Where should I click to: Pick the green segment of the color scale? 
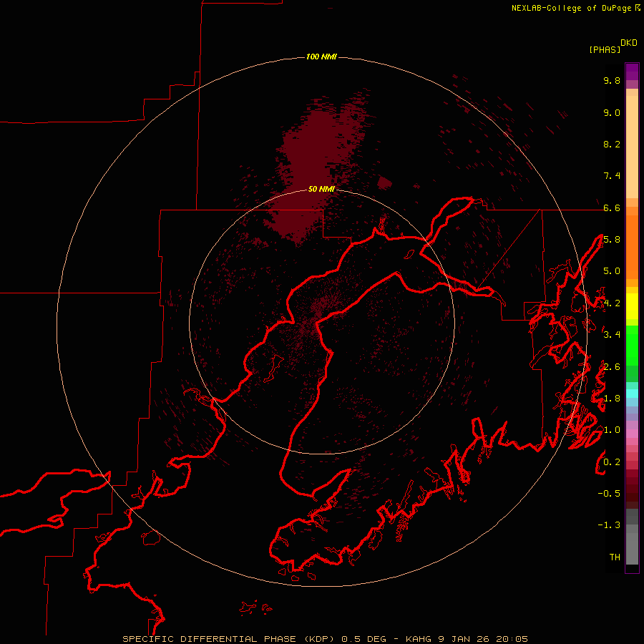[x=632, y=345]
